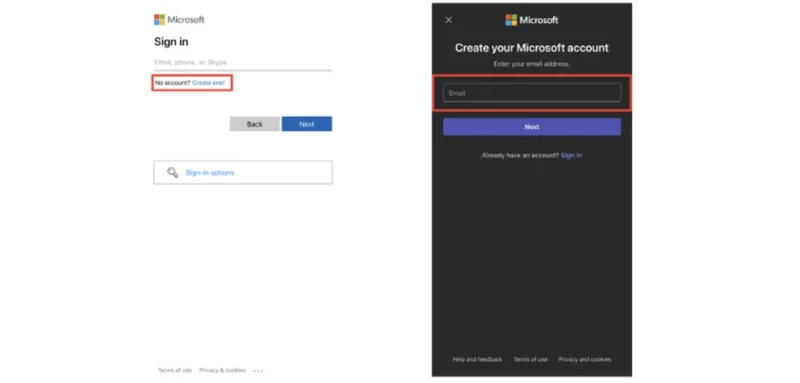Open the Create one! link

point(208,83)
